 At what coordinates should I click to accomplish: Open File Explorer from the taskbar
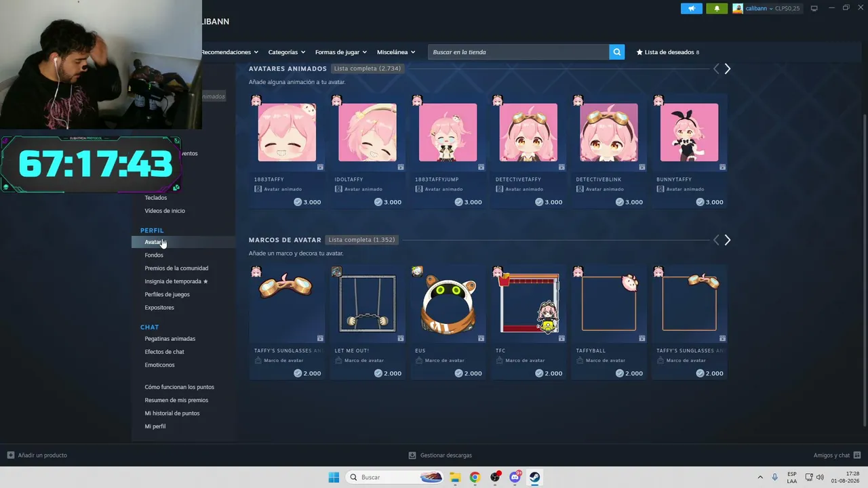point(455,477)
